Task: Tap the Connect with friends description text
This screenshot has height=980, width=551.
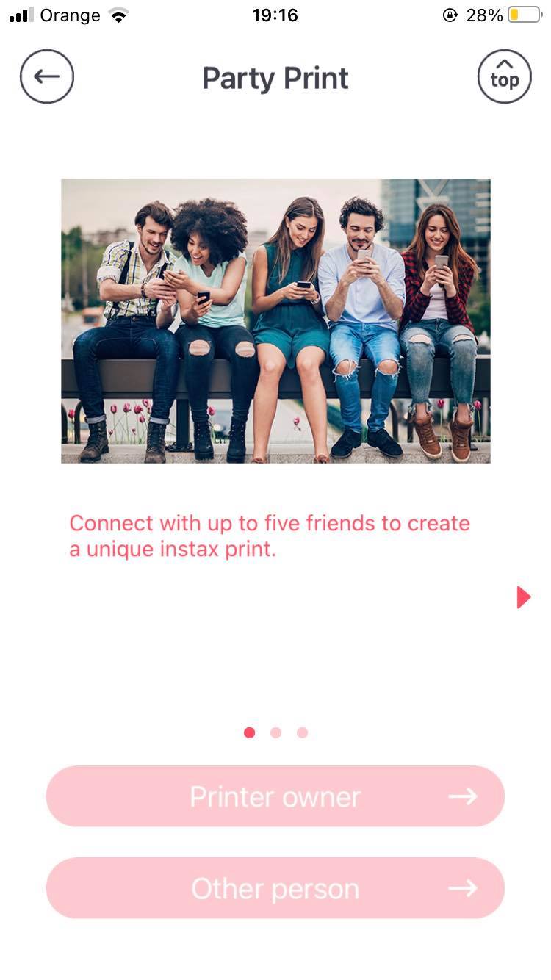Action: tap(270, 536)
